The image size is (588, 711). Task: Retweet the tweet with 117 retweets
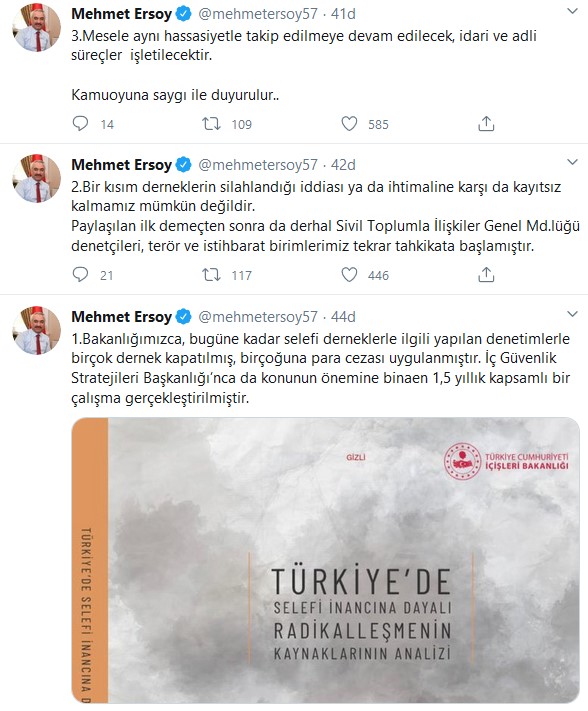click(x=211, y=274)
